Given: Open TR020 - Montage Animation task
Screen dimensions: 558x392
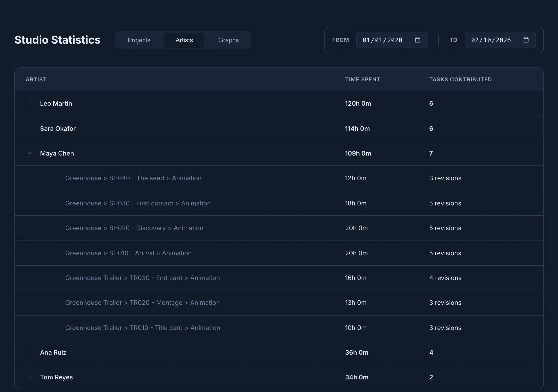Looking at the screenshot, I should pos(142,303).
